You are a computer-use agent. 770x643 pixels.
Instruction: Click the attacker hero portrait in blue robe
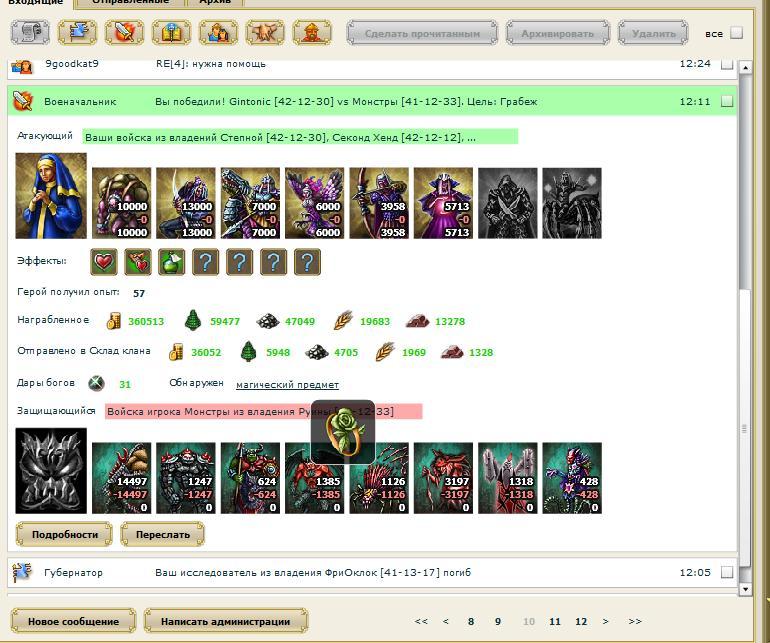pyautogui.click(x=51, y=196)
